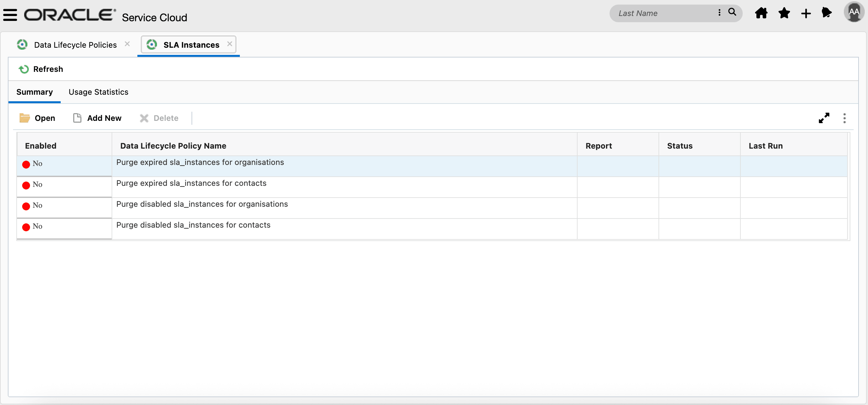This screenshot has width=868, height=405.
Task: Toggle Enabled for purge expired sla_instances for contacts
Action: 26,185
